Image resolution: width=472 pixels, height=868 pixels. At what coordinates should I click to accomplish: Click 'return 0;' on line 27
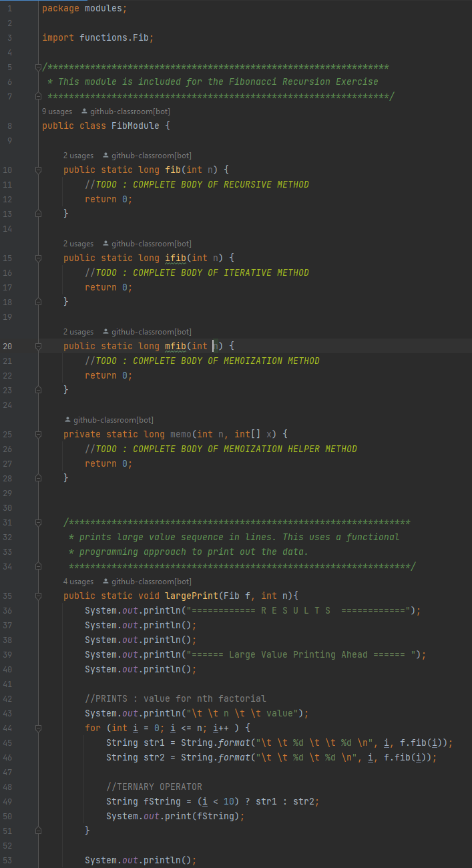tap(109, 463)
